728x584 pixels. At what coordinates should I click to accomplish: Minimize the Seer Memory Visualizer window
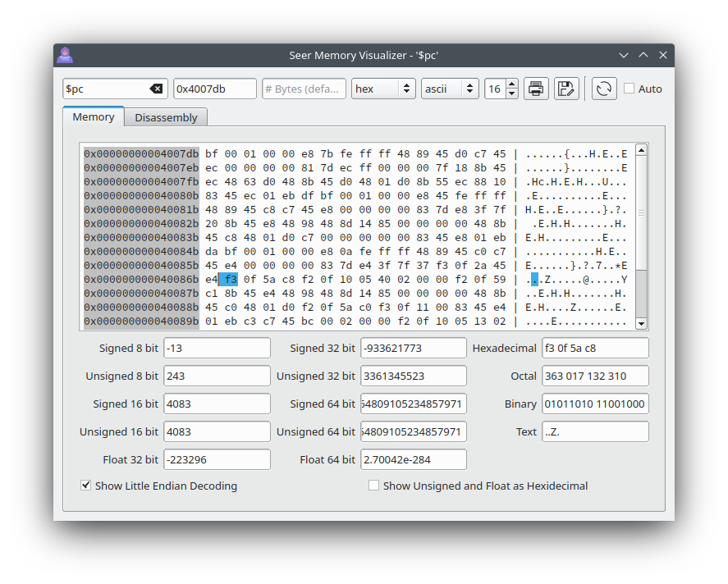pyautogui.click(x=624, y=55)
